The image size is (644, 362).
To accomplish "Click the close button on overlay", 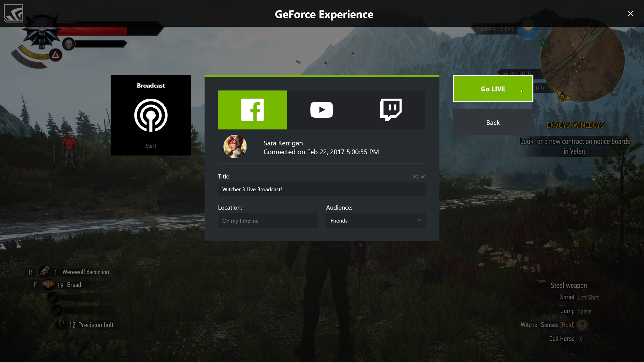I will (630, 13).
